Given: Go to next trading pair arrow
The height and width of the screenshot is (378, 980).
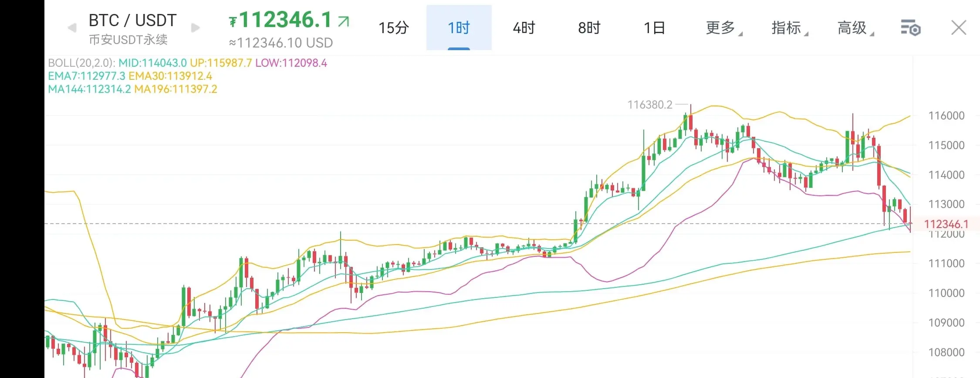Looking at the screenshot, I should click(196, 28).
